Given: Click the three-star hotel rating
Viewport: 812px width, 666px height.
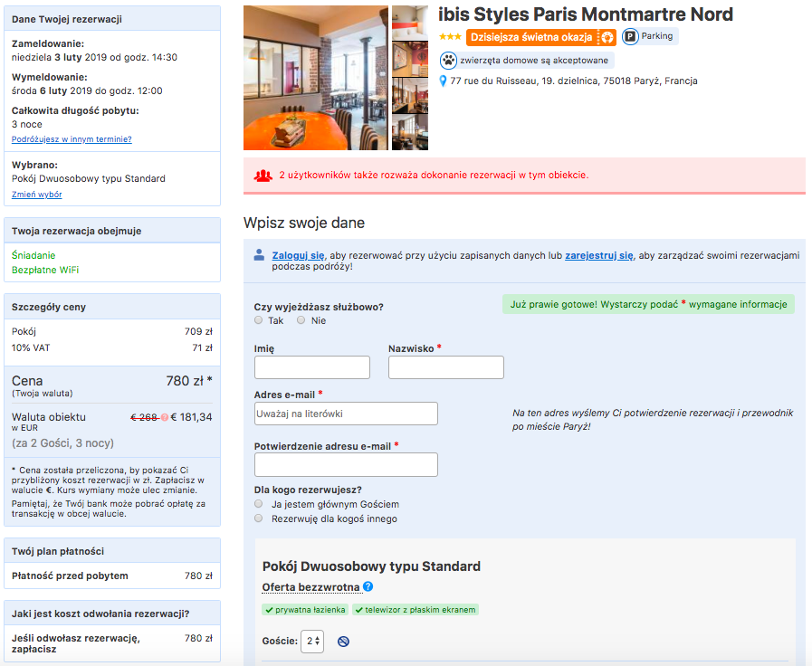Looking at the screenshot, I should 450,37.
